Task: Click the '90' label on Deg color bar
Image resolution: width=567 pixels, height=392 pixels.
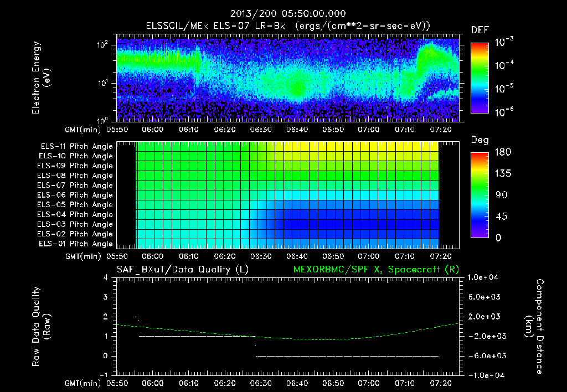Action: (x=501, y=195)
